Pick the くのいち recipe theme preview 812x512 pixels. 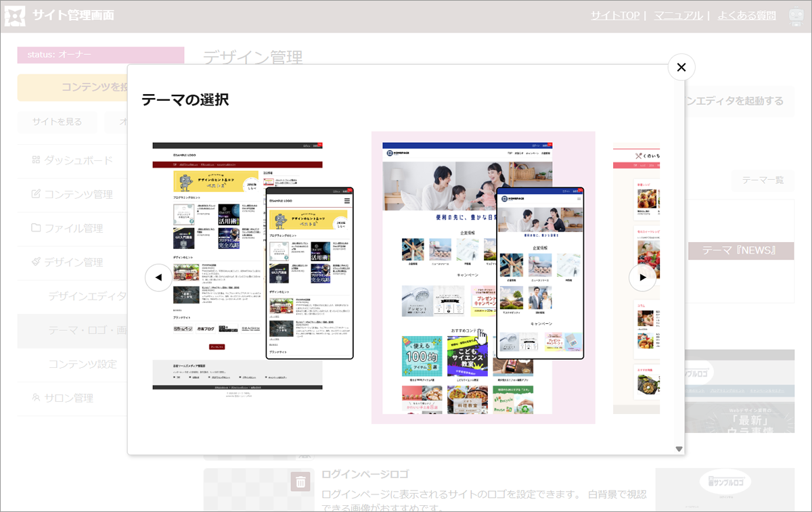(636, 278)
